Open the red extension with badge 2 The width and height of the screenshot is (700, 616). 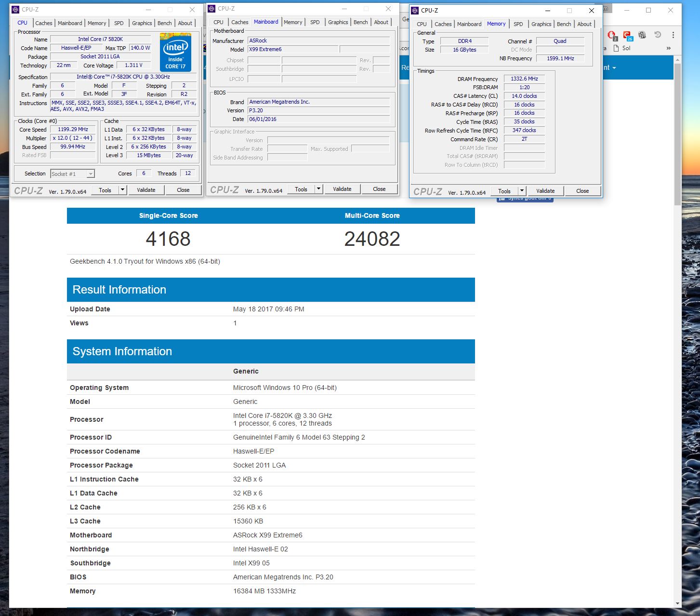pyautogui.click(x=612, y=35)
